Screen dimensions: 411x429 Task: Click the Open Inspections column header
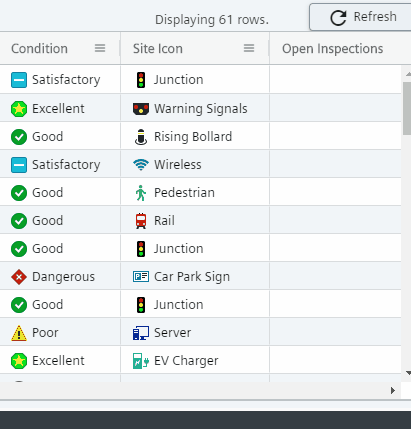point(332,49)
